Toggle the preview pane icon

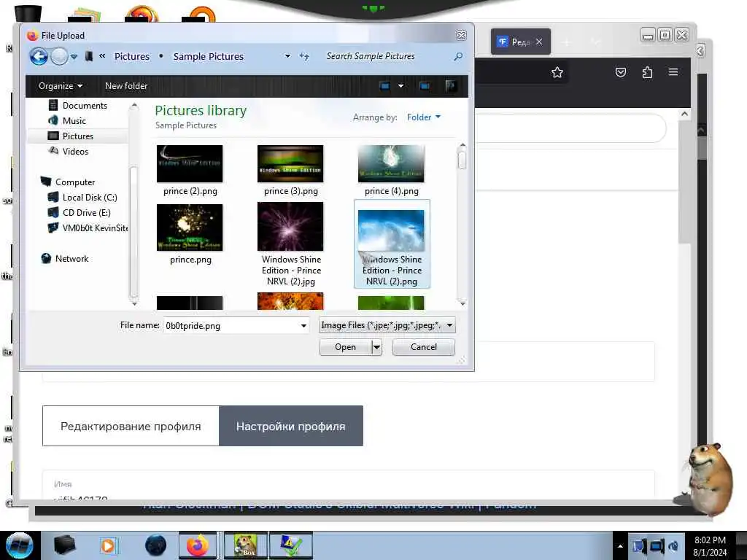coord(425,86)
